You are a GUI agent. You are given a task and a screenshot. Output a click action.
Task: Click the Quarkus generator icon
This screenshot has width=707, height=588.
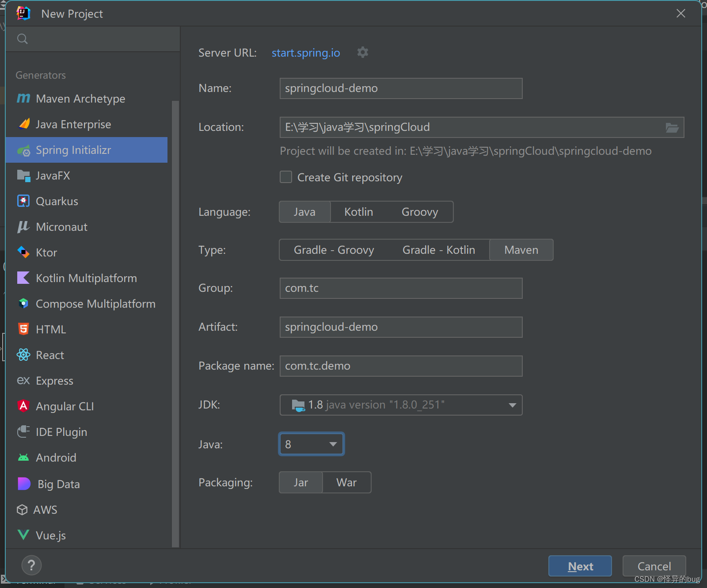(23, 201)
